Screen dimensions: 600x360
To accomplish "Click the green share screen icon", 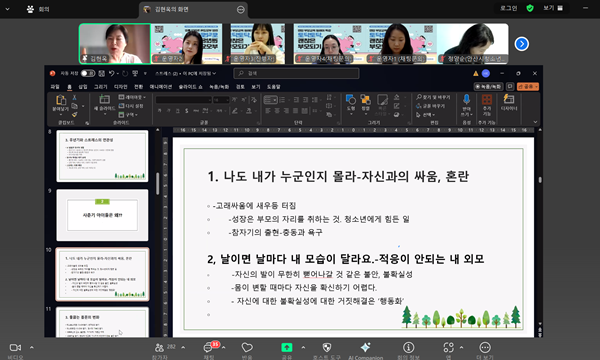I will [287, 347].
